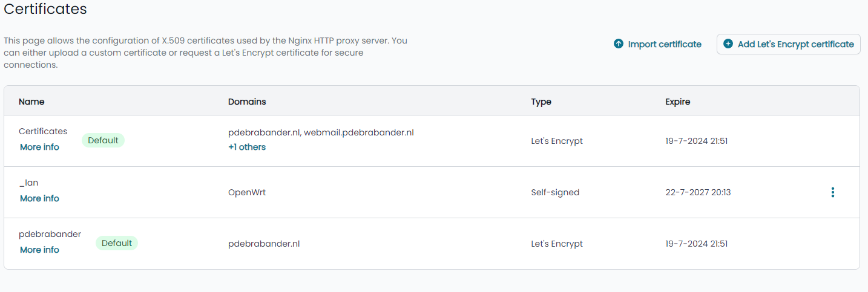Click Default badge on the pdebrabander row

pyautogui.click(x=117, y=243)
